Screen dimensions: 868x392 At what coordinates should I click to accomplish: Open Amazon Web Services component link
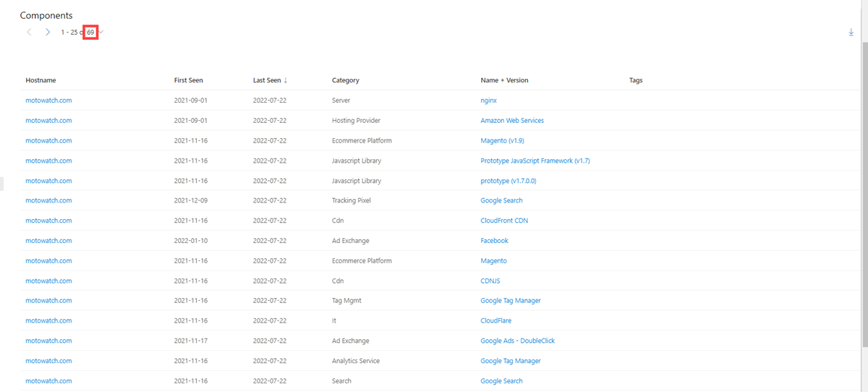512,121
